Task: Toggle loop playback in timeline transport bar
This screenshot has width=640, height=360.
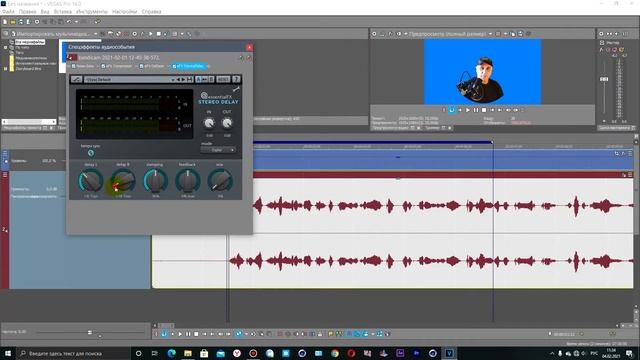Action: click(x=164, y=334)
